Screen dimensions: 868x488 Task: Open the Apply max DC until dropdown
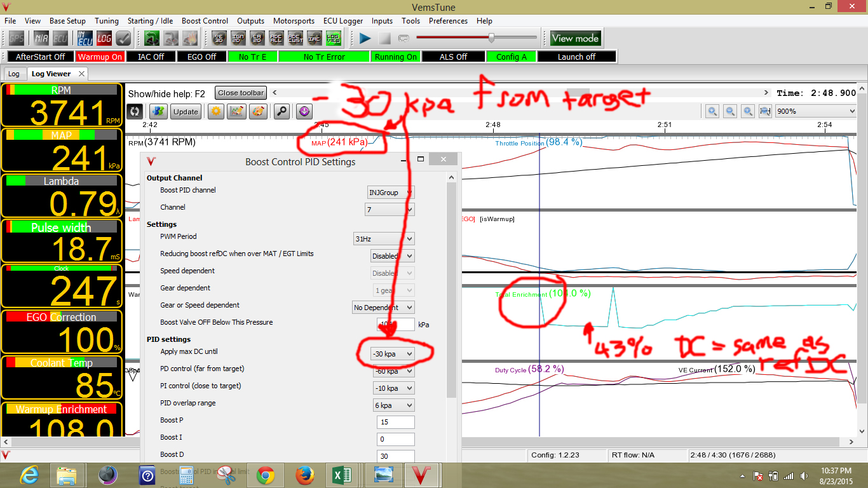pyautogui.click(x=393, y=354)
